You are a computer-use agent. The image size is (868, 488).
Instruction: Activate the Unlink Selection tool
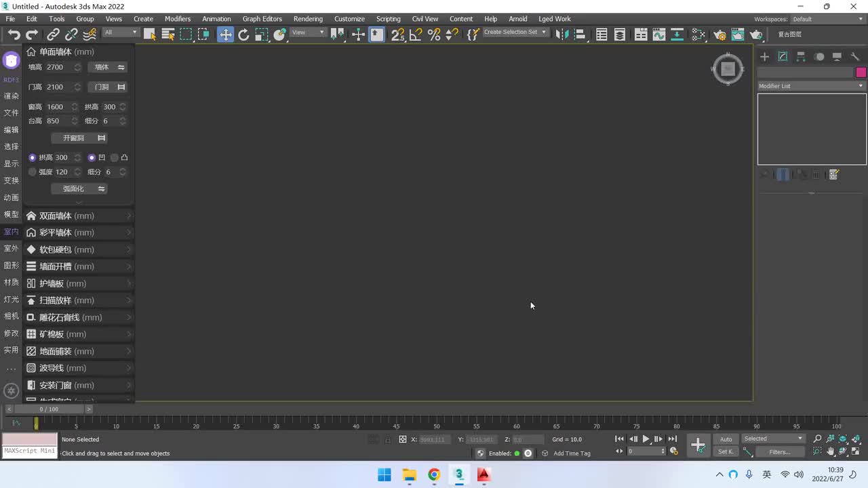coord(71,35)
